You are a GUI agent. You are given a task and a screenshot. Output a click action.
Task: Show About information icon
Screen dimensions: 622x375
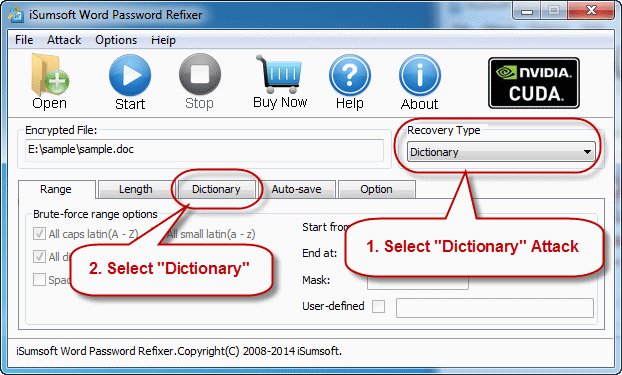point(420,75)
